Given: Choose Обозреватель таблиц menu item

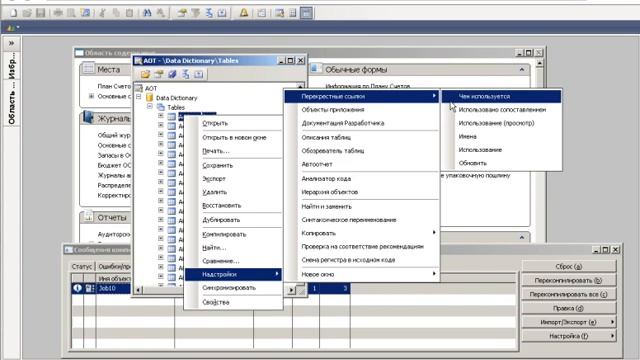Looking at the screenshot, I should tap(362, 151).
